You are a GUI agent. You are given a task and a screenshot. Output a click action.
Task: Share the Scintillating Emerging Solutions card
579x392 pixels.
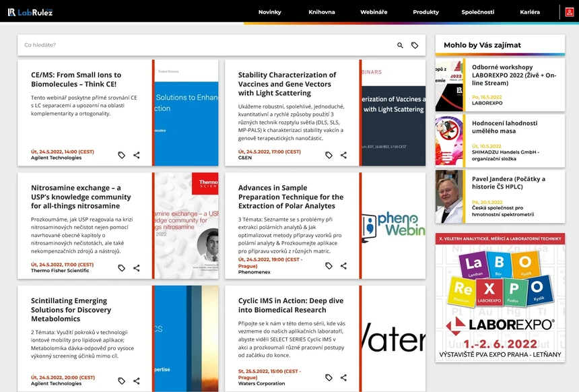pyautogui.click(x=137, y=381)
